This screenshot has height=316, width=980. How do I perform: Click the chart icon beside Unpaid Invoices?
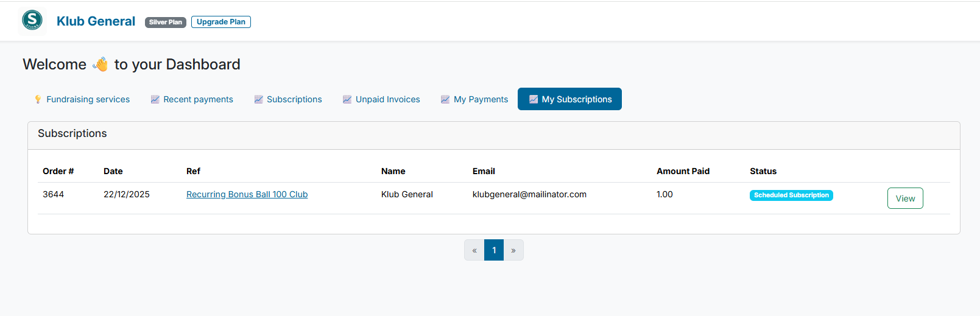[347, 99]
